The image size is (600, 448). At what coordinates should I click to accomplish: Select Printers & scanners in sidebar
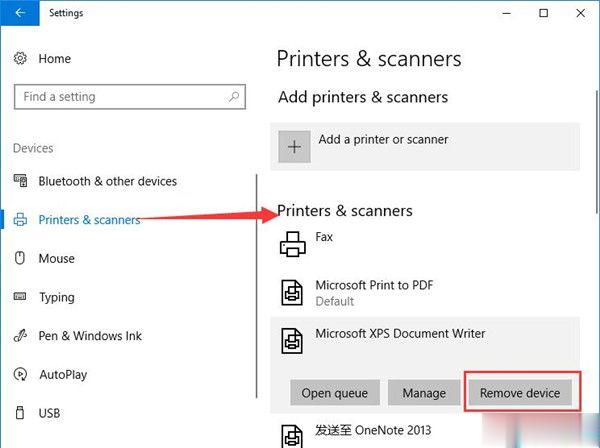point(90,220)
